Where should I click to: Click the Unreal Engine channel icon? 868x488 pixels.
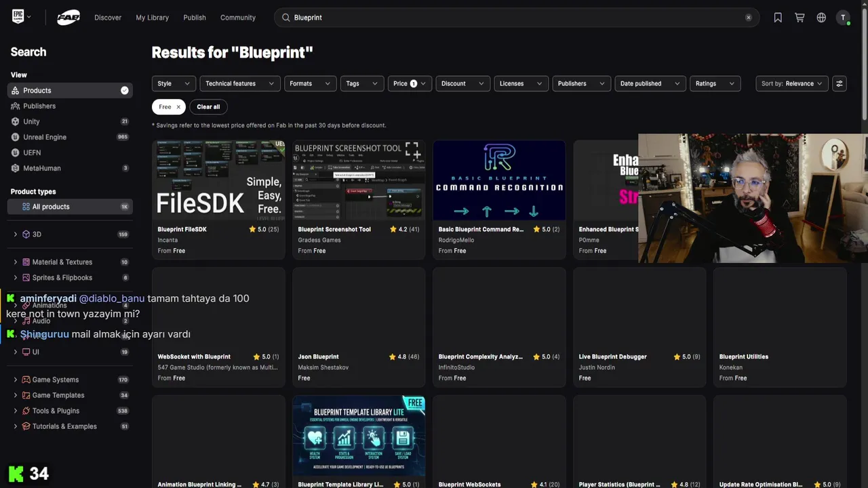(16, 137)
